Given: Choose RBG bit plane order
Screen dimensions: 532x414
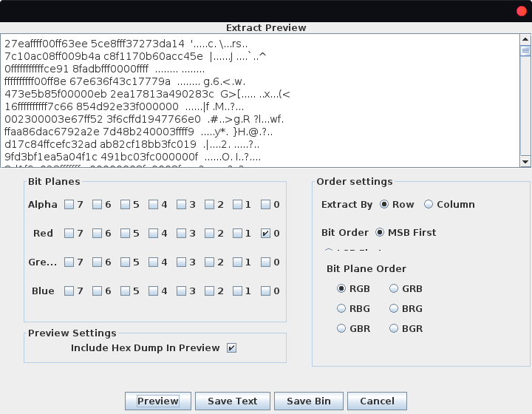Looking at the screenshot, I should pos(341,308).
